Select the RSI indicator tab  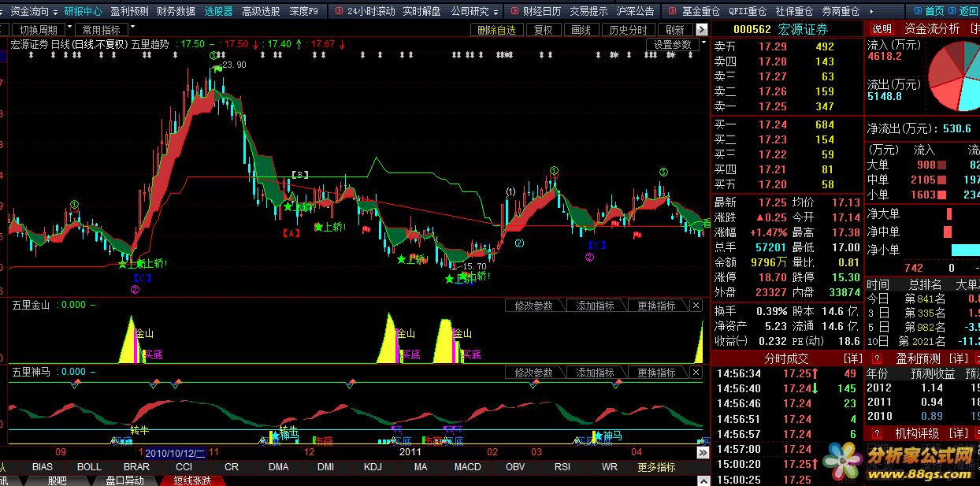tap(562, 467)
